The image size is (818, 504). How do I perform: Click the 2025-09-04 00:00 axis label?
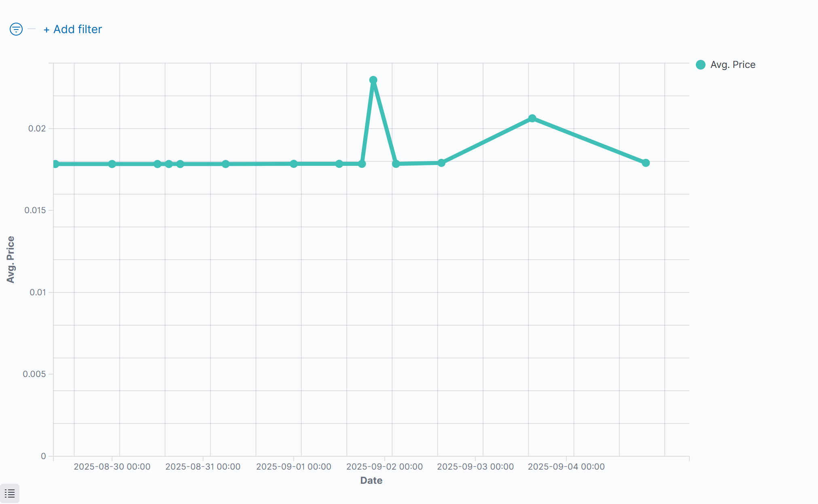tap(566, 466)
